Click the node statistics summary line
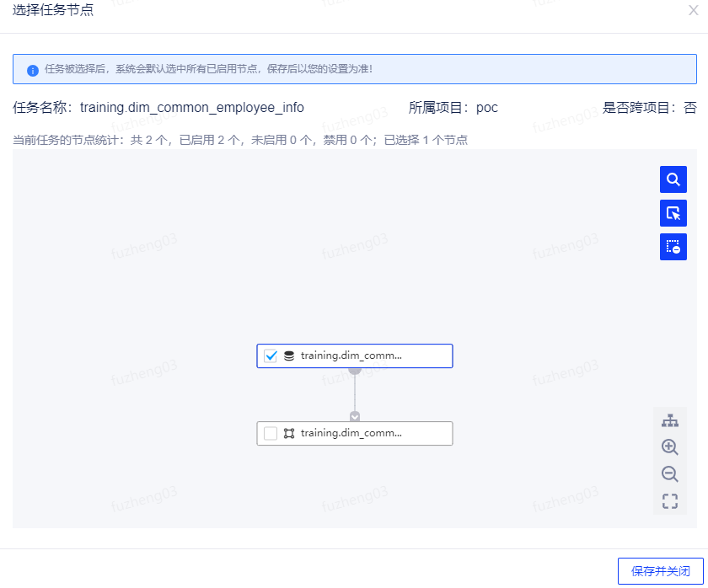This screenshot has width=708, height=588. click(240, 140)
